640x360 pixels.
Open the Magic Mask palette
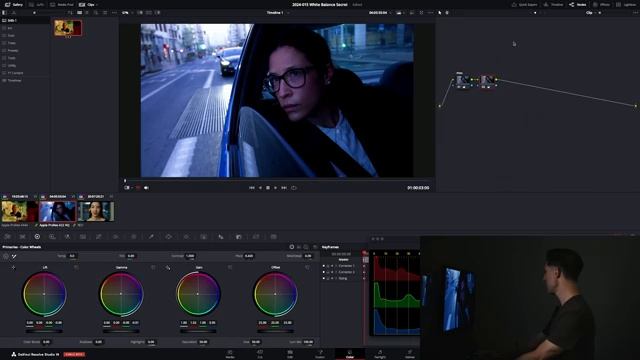(x=203, y=237)
